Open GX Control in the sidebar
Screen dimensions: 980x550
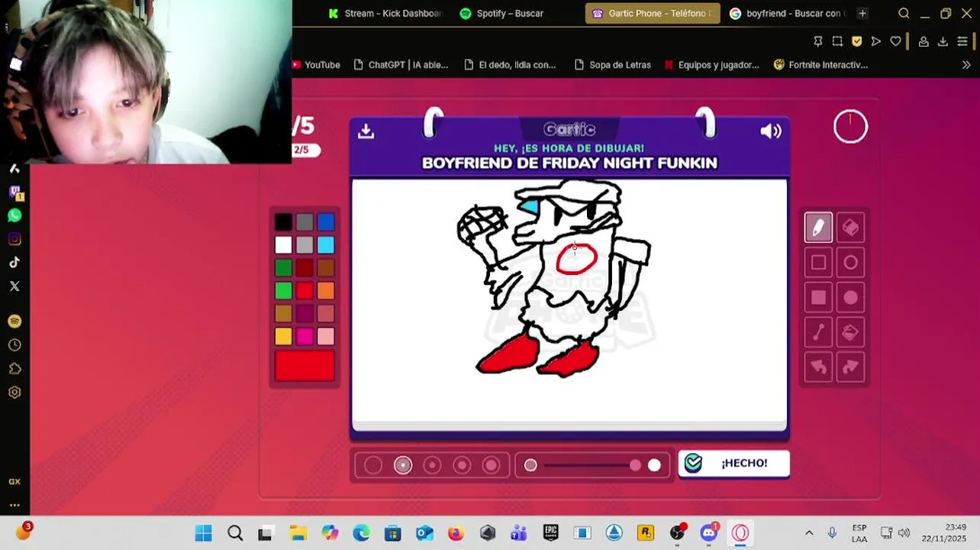click(x=15, y=482)
